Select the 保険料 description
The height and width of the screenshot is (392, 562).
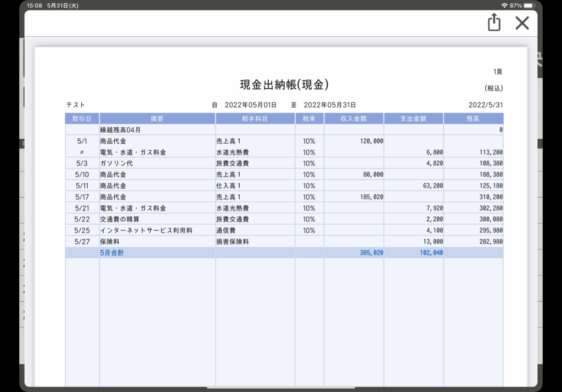click(x=110, y=242)
